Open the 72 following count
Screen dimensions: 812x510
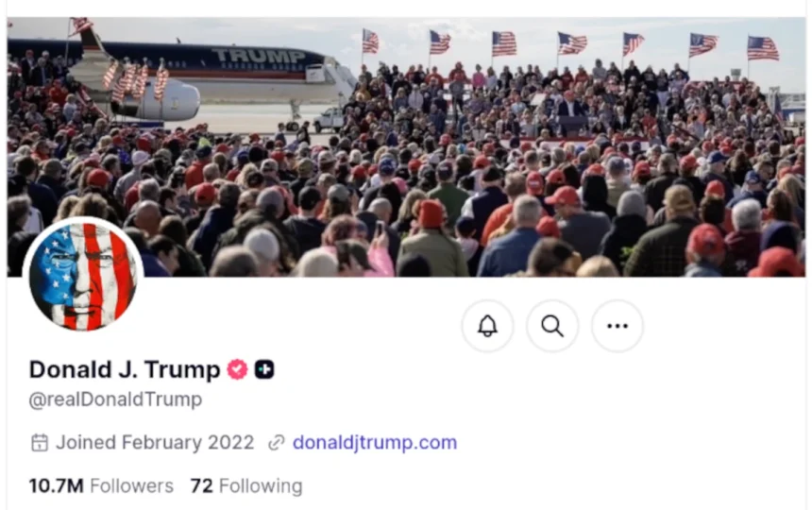[x=201, y=485]
